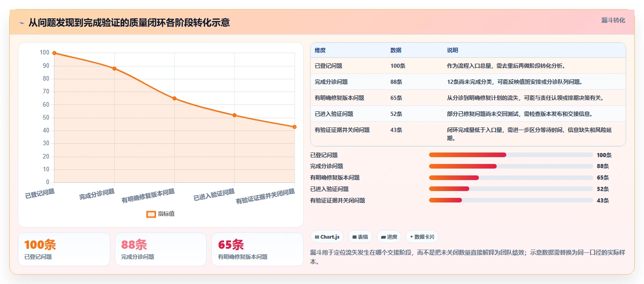Click the 有验证证据并关闭问题 x-axis label on chart

click(265, 197)
